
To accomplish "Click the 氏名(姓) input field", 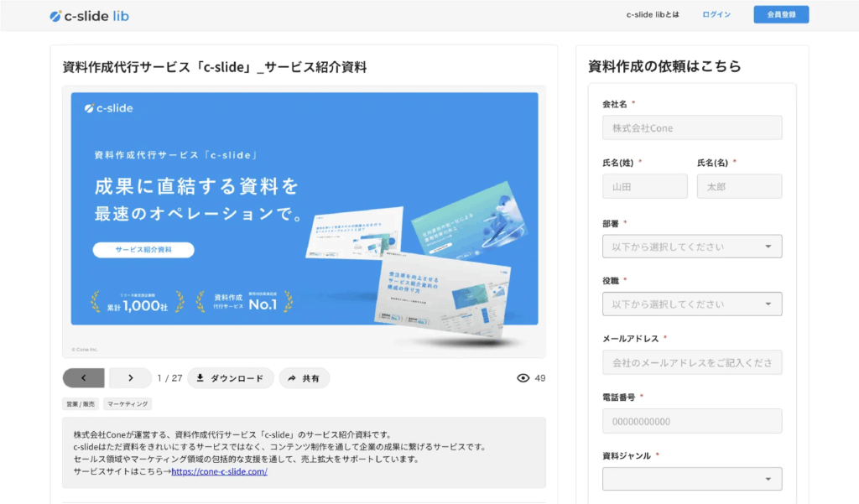I will click(644, 187).
